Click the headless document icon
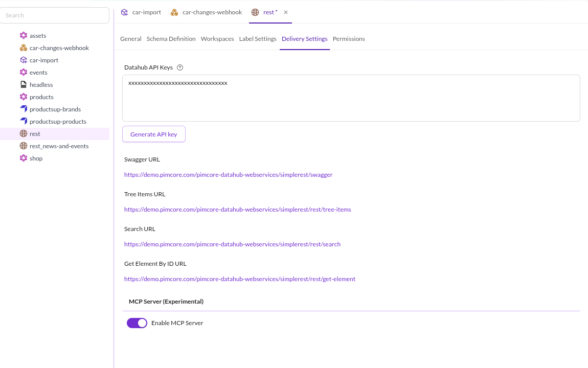588x368 pixels. tap(23, 84)
